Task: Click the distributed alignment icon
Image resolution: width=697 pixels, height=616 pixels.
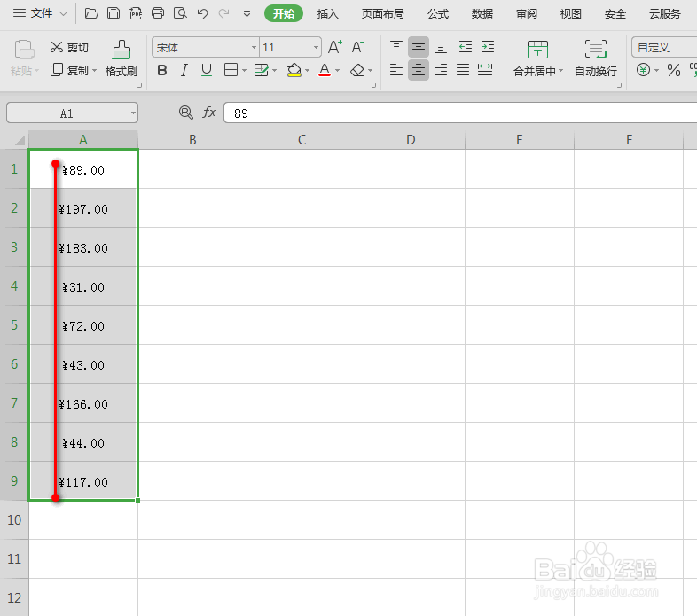Action: pos(485,70)
